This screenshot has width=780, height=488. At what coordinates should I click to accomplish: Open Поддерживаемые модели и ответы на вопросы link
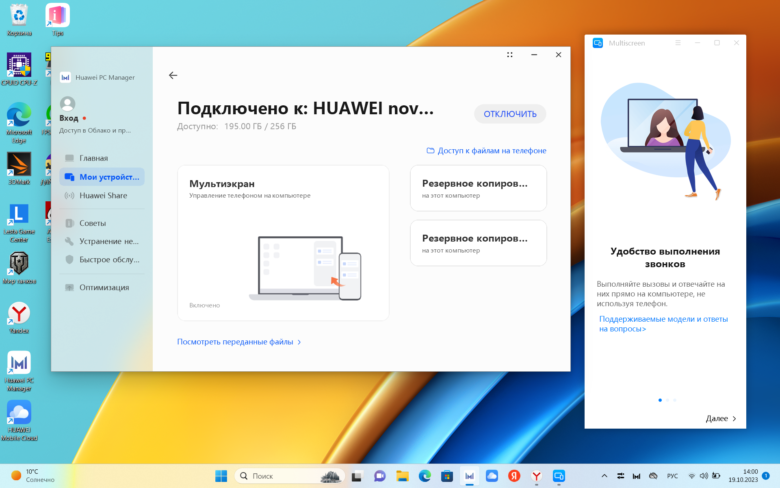pos(663,324)
